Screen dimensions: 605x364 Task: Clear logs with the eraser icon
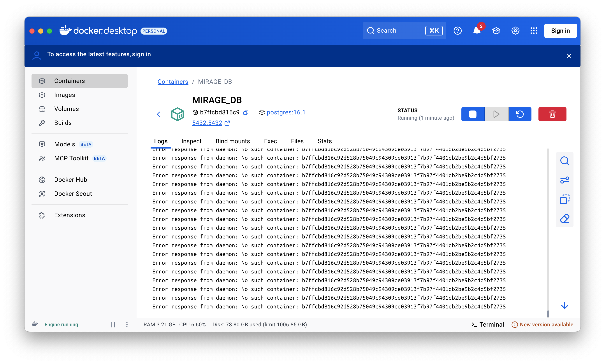point(565,218)
